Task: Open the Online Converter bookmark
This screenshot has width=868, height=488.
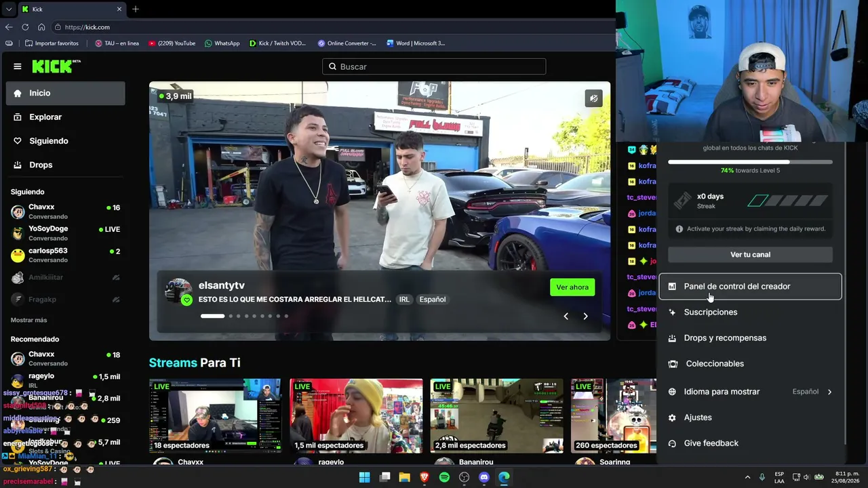Action: (x=347, y=43)
